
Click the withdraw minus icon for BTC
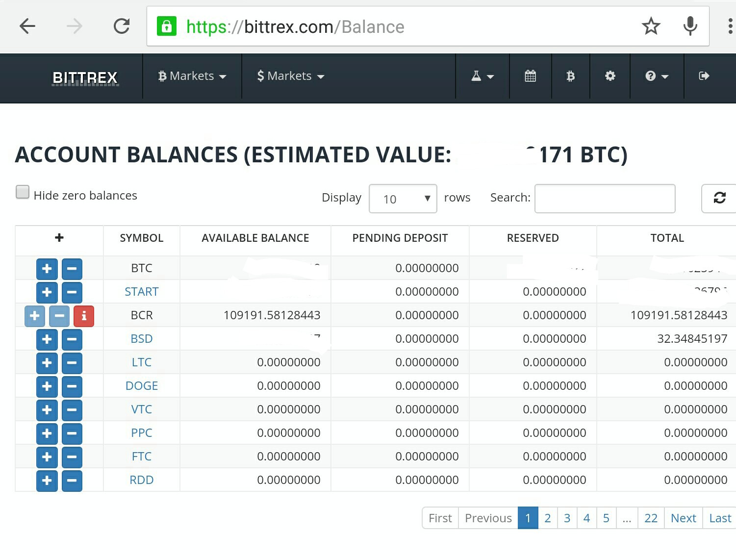[x=72, y=269]
